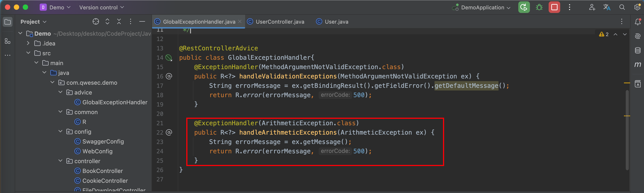Collapse the config package
The width and height of the screenshot is (644, 193).
pyautogui.click(x=60, y=131)
